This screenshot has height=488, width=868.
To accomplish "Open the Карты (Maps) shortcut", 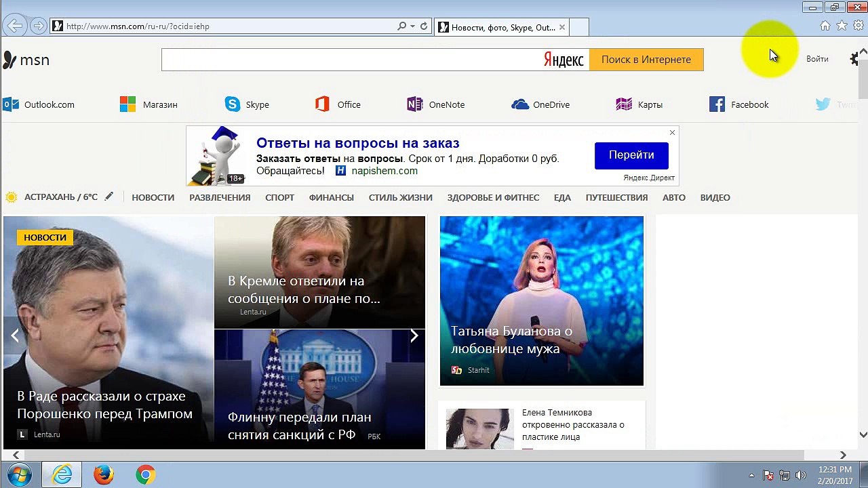I will pos(639,104).
